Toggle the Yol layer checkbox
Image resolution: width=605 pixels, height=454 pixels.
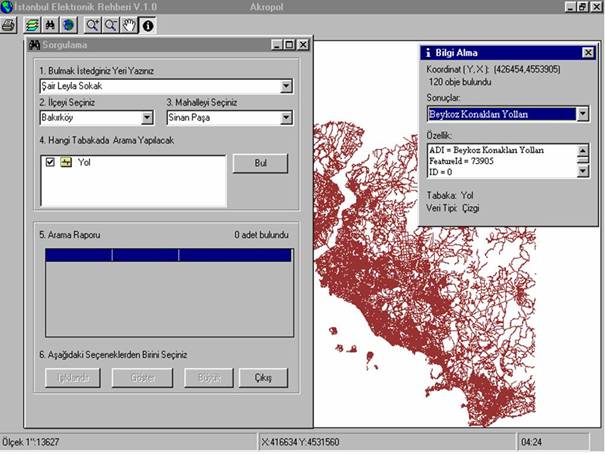point(50,162)
